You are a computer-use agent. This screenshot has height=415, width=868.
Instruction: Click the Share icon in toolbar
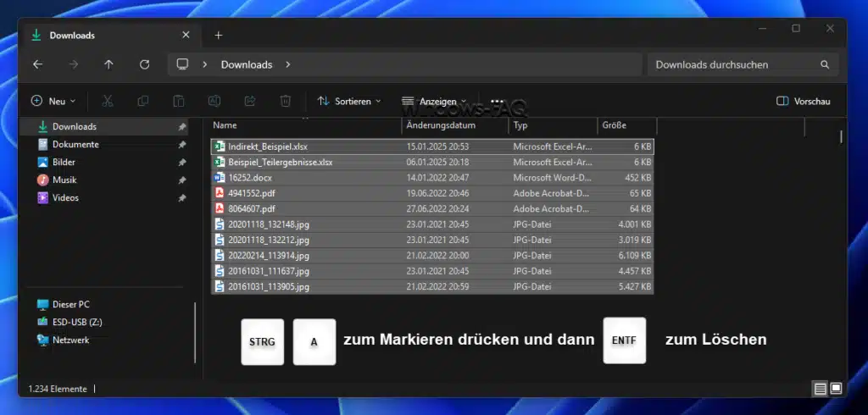point(250,101)
